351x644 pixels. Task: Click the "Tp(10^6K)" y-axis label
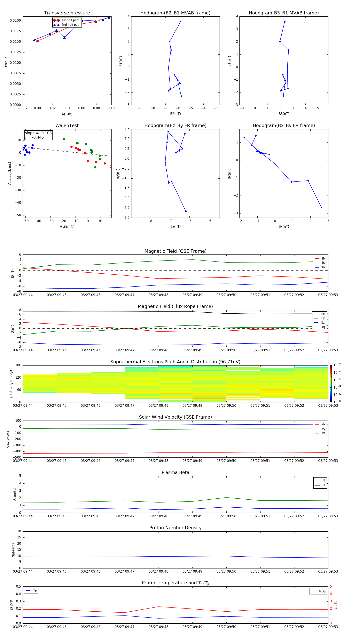pyautogui.click(x=11, y=605)
